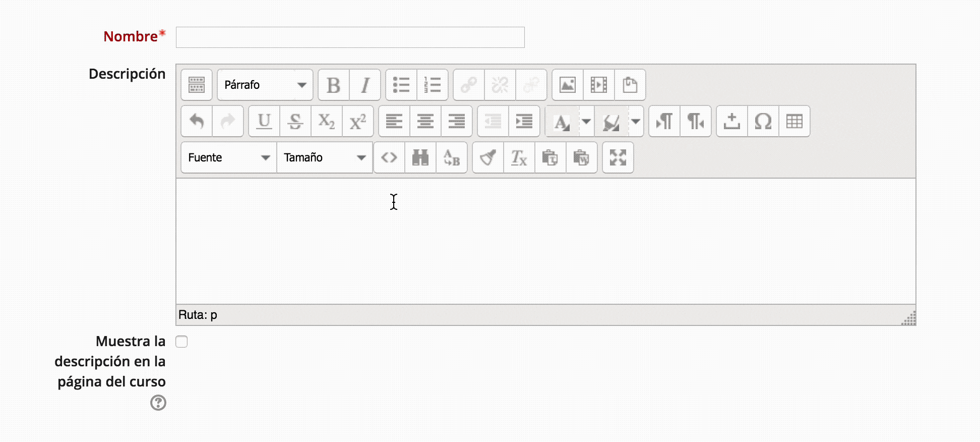Screen dimensions: 980x442
Task: Click the editor resize handle
Action: point(909,318)
